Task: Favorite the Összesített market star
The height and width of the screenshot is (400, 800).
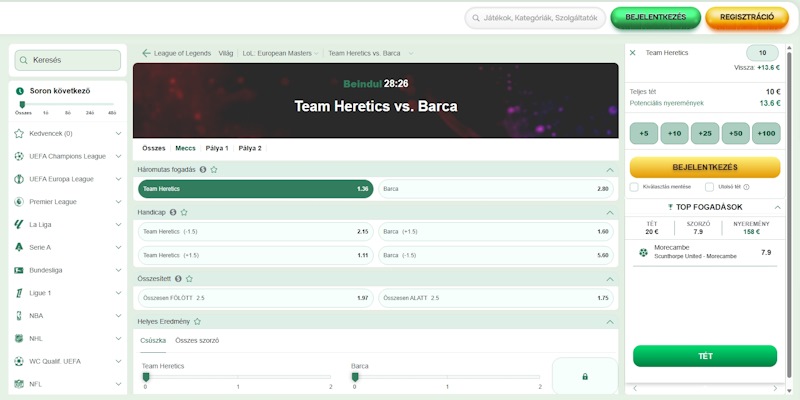Action: coord(189,279)
